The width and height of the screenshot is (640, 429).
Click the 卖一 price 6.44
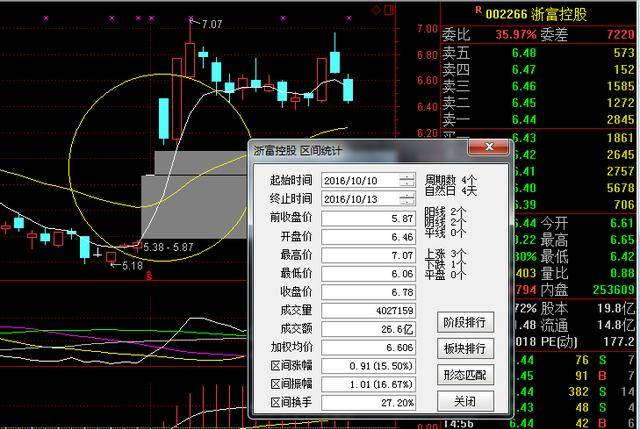tap(524, 120)
